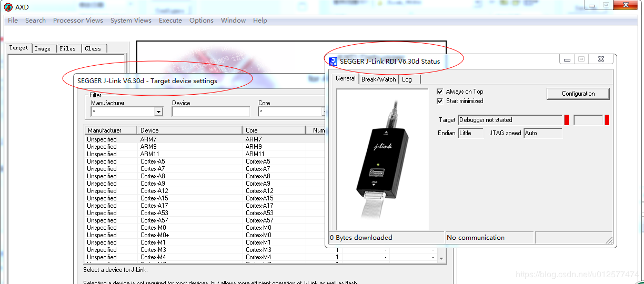Viewport: 644px width, 284px height.
Task: Click the Device filter input field
Action: click(210, 112)
